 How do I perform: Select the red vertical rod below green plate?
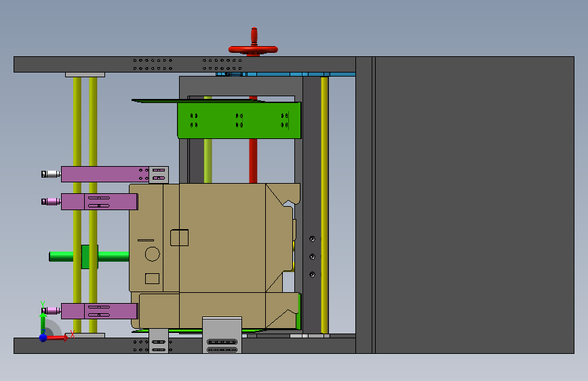click(253, 161)
